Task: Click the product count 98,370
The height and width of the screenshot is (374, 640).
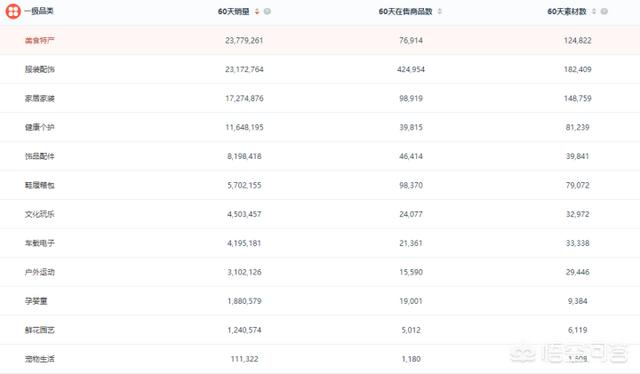Action: pos(411,185)
